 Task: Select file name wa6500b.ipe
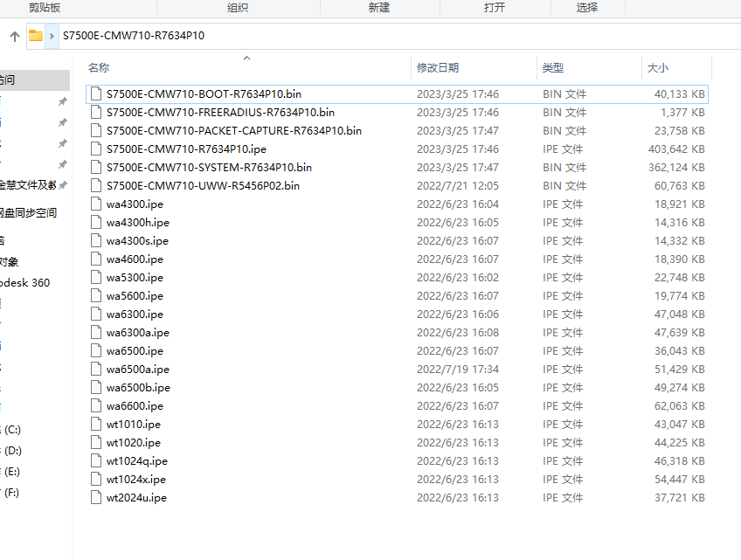pos(138,388)
